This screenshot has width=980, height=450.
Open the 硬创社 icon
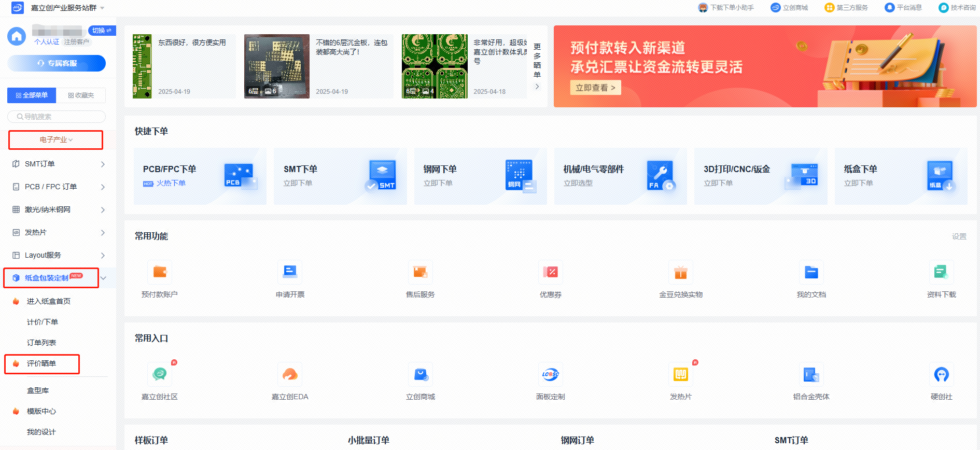941,374
